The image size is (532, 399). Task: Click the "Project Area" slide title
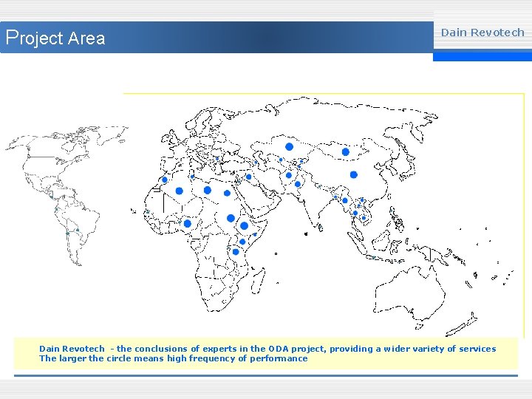click(55, 38)
